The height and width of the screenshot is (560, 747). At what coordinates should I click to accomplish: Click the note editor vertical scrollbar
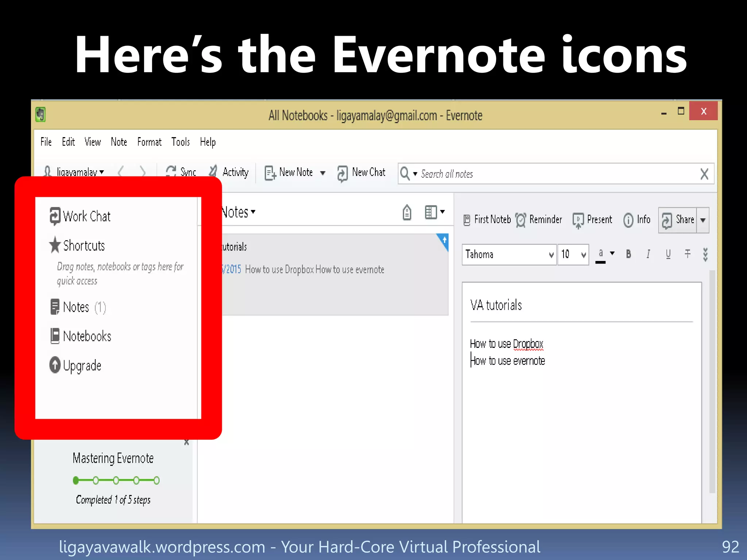pyautogui.click(x=712, y=381)
